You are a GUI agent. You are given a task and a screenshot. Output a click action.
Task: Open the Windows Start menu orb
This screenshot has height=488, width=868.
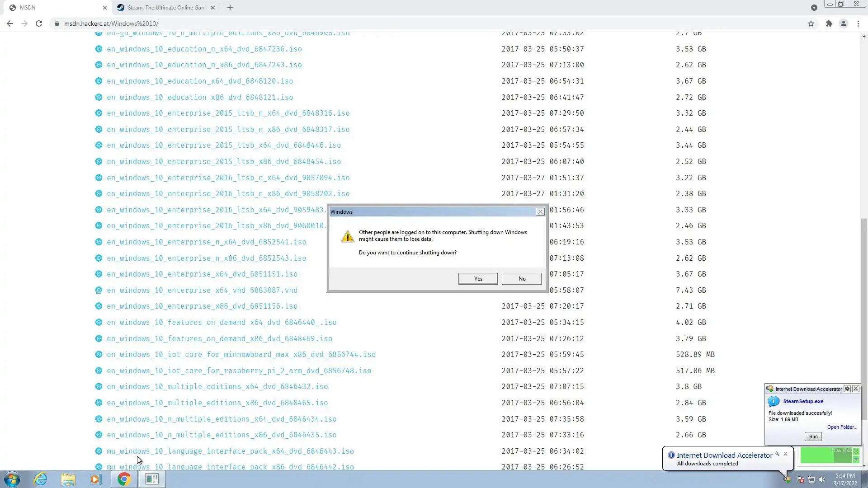coord(12,479)
